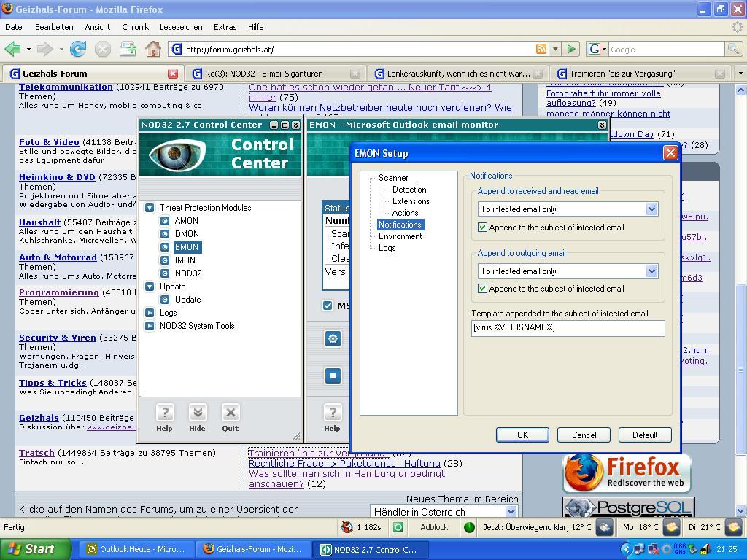Open the Chronik menu
Viewport: 747px width, 560px height.
tap(135, 27)
